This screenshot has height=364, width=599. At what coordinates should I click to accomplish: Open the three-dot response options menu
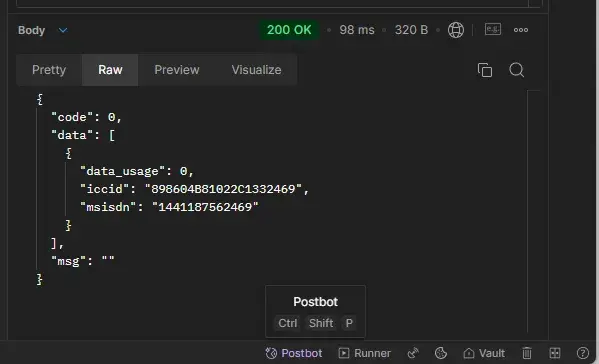click(521, 30)
